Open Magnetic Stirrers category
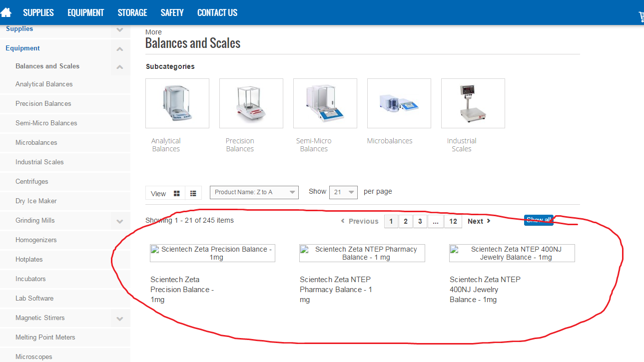This screenshot has height=362, width=644. 40,318
